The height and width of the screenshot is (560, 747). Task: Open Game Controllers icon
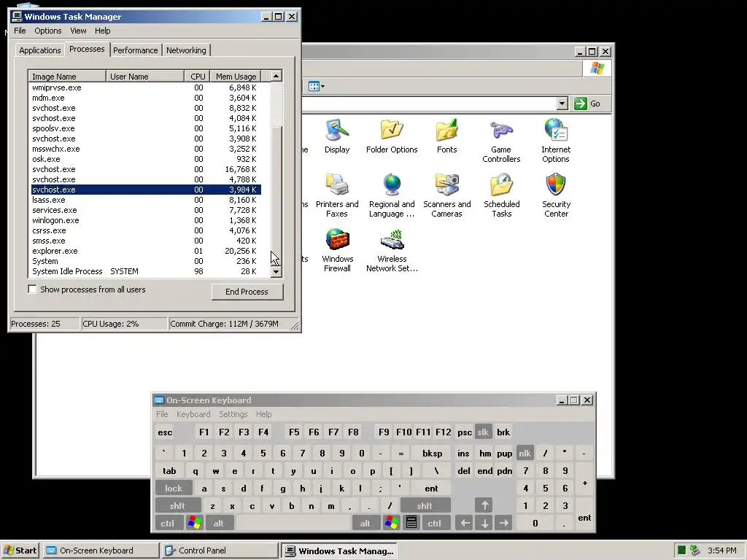point(501,141)
